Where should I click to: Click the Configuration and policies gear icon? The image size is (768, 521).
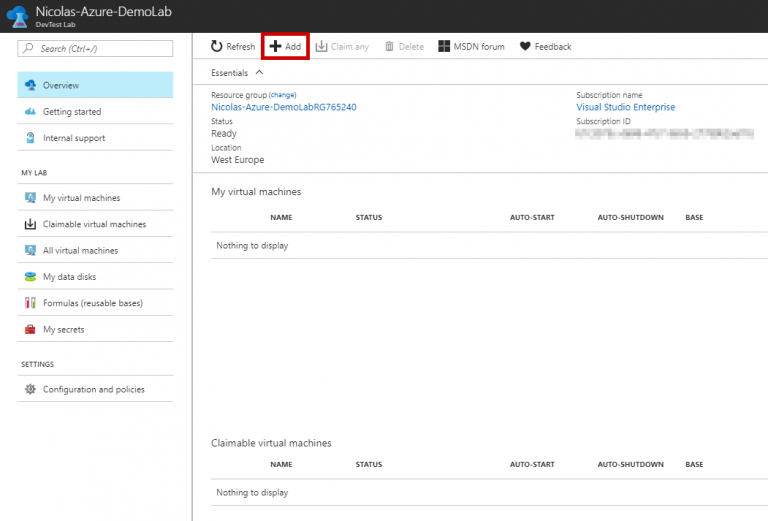[30, 389]
